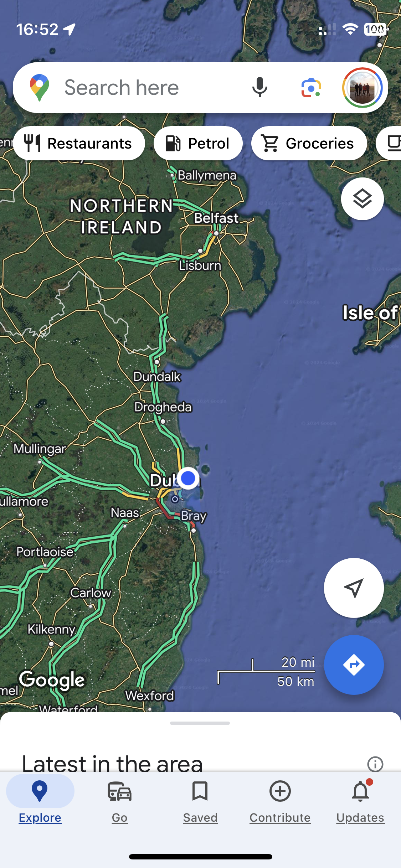Switch to the Saved tab

200,802
